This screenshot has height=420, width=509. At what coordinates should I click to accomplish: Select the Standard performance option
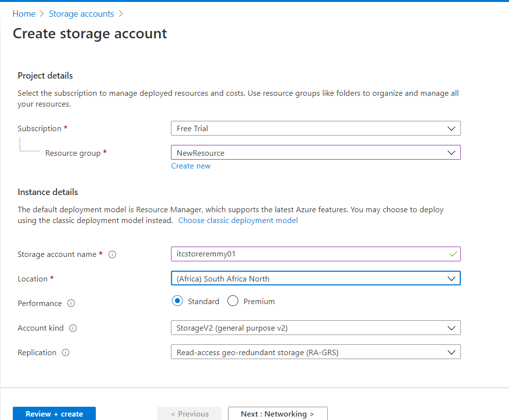click(x=177, y=301)
